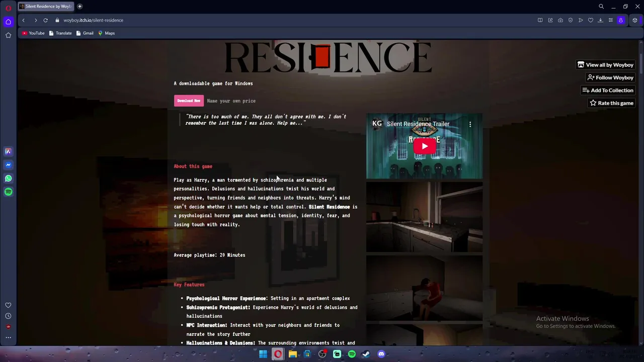Click 'Average playtime: 20 Minutes' text

pos(209,255)
